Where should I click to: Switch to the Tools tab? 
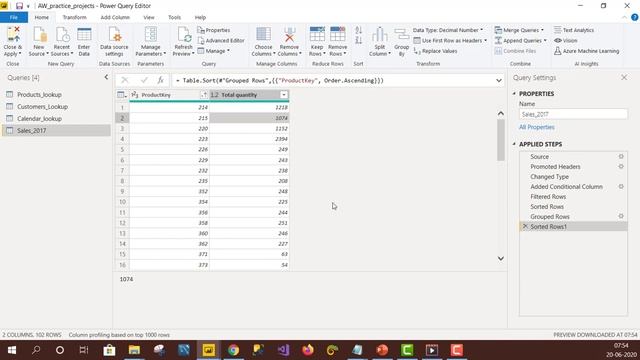(x=174, y=18)
